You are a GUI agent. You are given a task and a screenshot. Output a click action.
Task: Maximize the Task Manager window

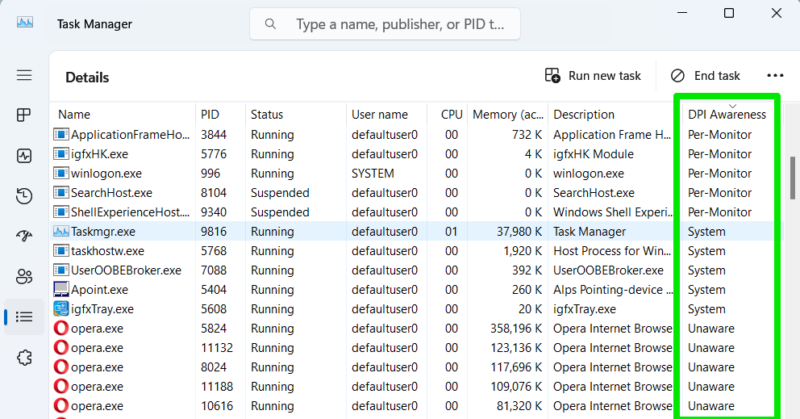click(729, 13)
